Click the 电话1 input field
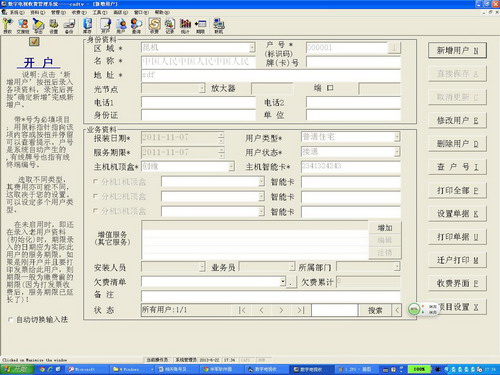500x375 pixels. click(x=198, y=102)
